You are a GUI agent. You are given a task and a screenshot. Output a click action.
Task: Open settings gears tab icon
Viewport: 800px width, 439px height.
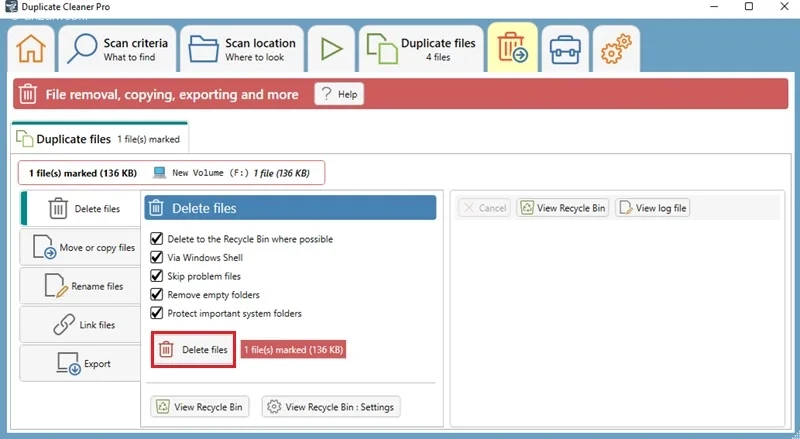(x=616, y=49)
